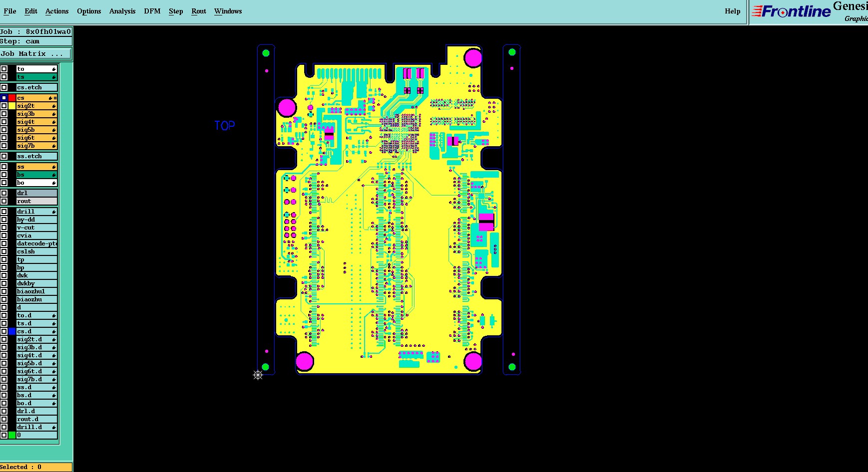Click the marker icon on the sig4t row
The height and width of the screenshot is (472, 868).
tap(54, 122)
